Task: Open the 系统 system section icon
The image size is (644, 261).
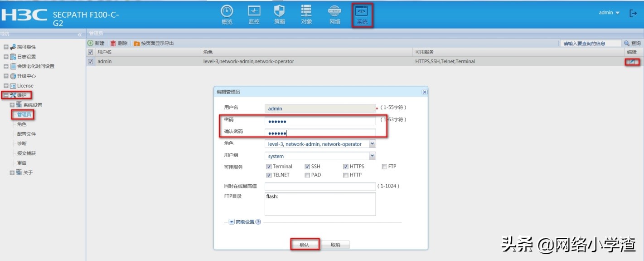Action: point(361,11)
